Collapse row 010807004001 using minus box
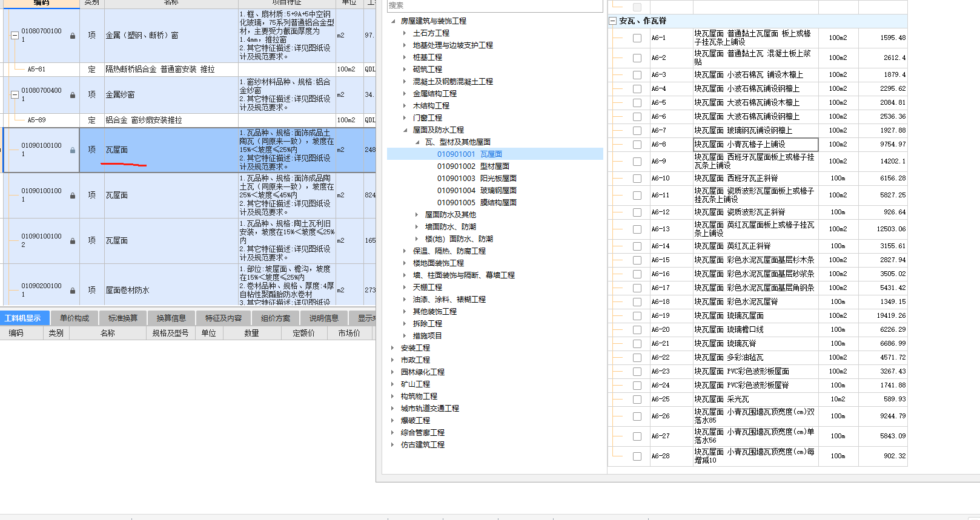Image resolution: width=980 pixels, height=520 pixels. (x=15, y=95)
